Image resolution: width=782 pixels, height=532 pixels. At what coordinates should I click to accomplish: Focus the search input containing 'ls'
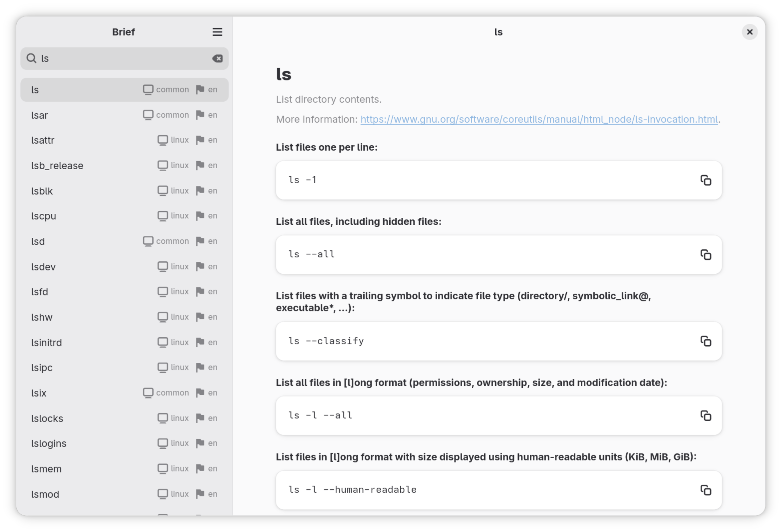click(121, 59)
